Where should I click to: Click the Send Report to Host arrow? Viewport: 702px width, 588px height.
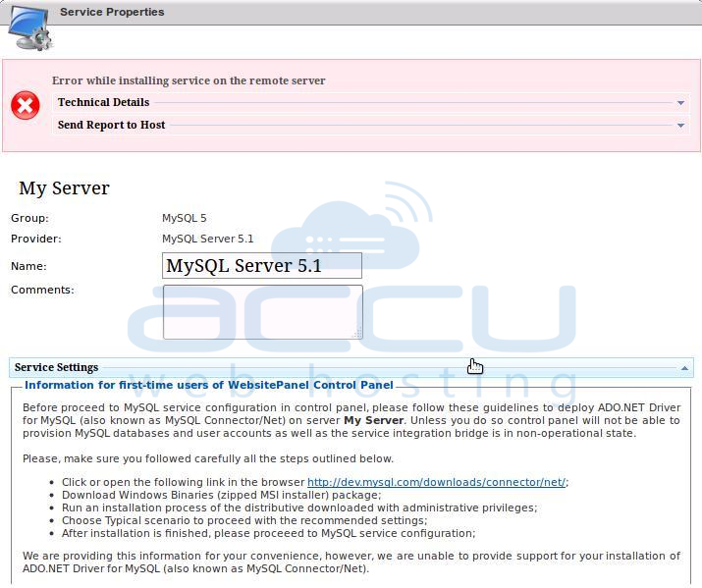point(680,126)
